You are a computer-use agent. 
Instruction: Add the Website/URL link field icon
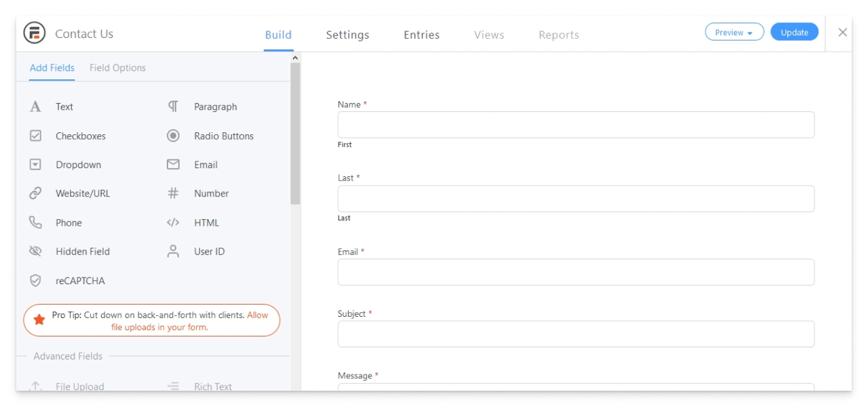[36, 193]
